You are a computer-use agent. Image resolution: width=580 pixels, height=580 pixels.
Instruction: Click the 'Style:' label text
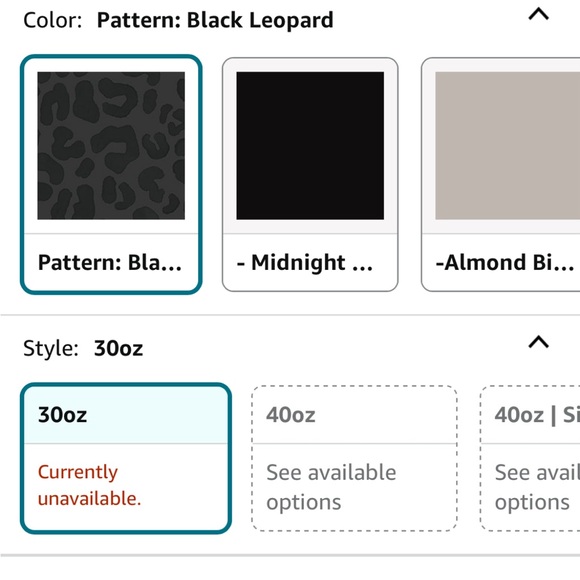click(51, 348)
